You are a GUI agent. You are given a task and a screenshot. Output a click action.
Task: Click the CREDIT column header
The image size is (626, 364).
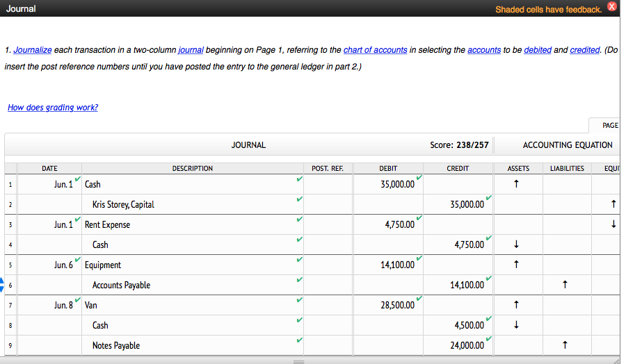pos(458,168)
